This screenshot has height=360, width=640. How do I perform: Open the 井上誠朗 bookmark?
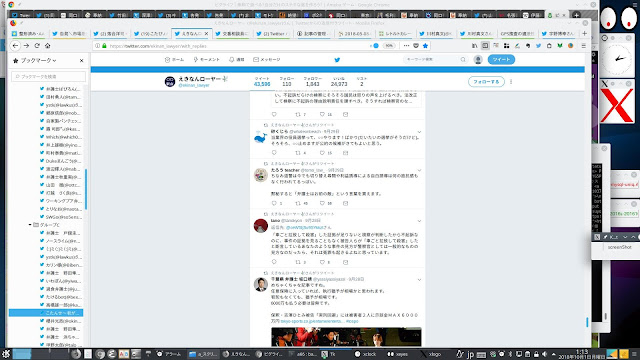coord(61,145)
